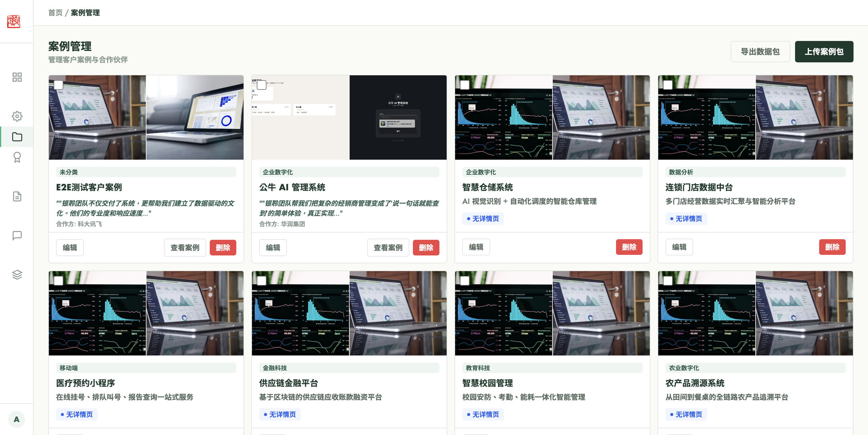Open the document icon in sidebar
The image size is (868, 435).
pos(17,196)
